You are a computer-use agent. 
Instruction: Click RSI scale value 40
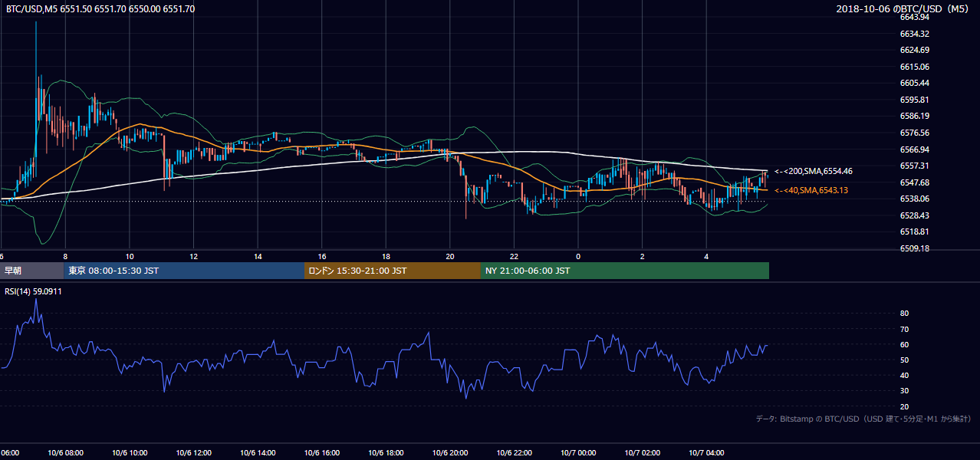click(x=904, y=375)
